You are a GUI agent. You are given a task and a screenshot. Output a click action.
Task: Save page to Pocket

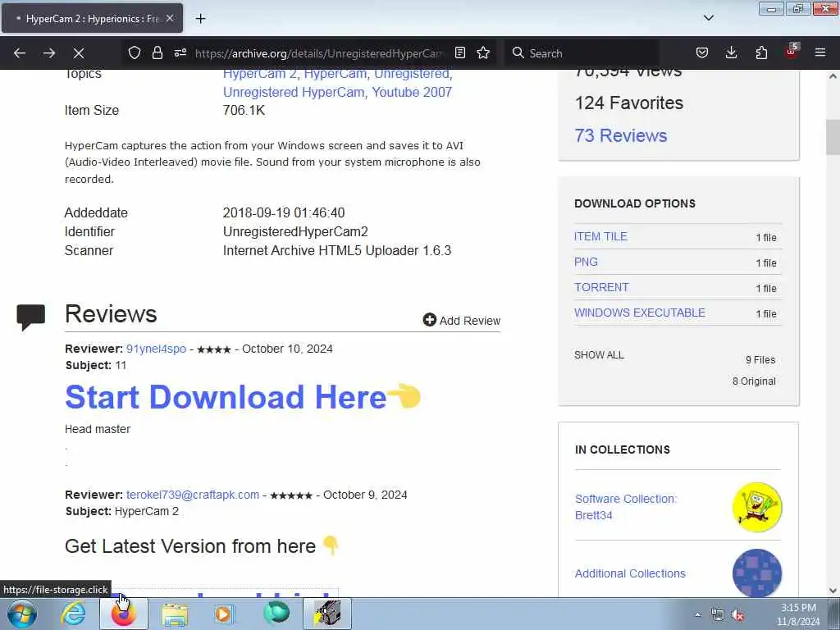click(x=702, y=52)
